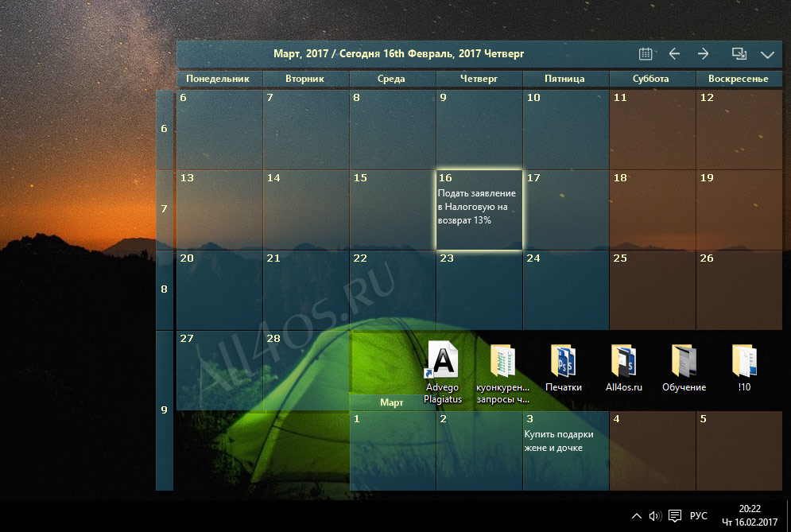The width and height of the screenshot is (791, 532).
Task: Click the Четверг column header
Action: tap(479, 79)
